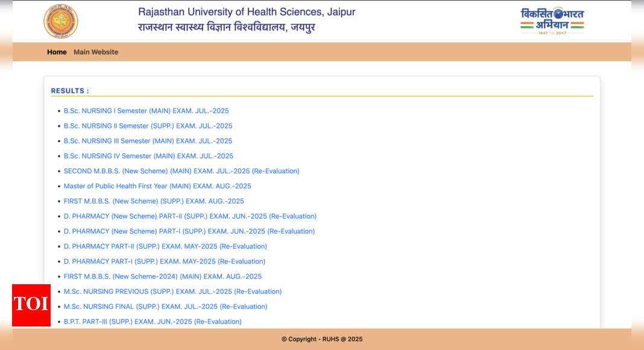Viewport: 644px width, 350px height.
Task: Open D. Pharmacy Part-II May-2025 Re-Evaluation
Action: click(x=165, y=247)
